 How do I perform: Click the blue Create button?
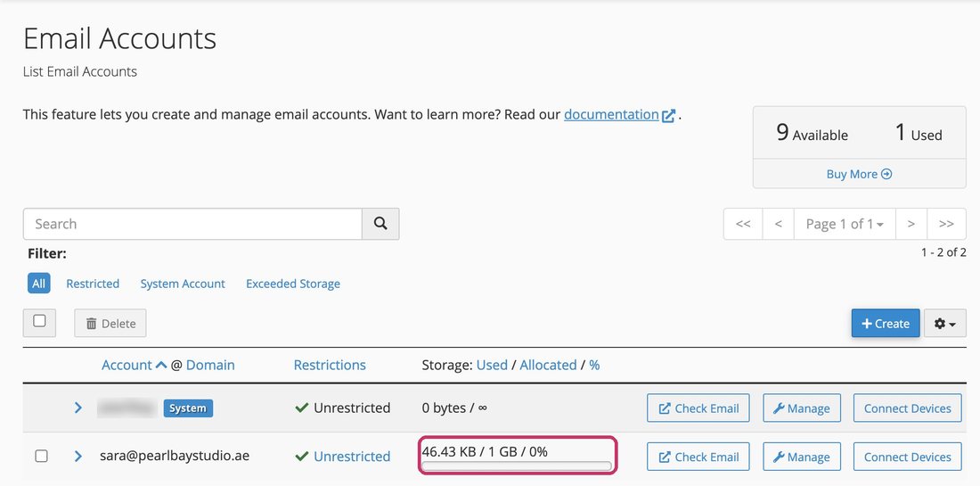[x=885, y=324]
